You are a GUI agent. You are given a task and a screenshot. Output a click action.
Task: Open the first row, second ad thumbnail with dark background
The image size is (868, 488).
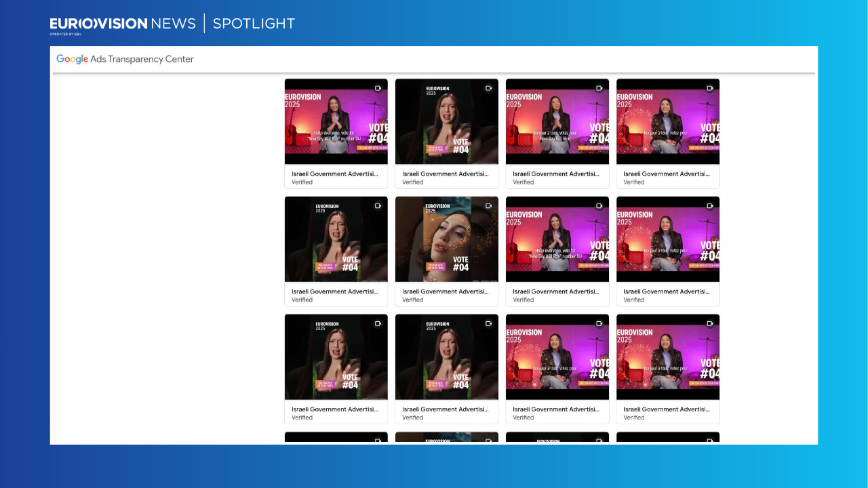447,121
